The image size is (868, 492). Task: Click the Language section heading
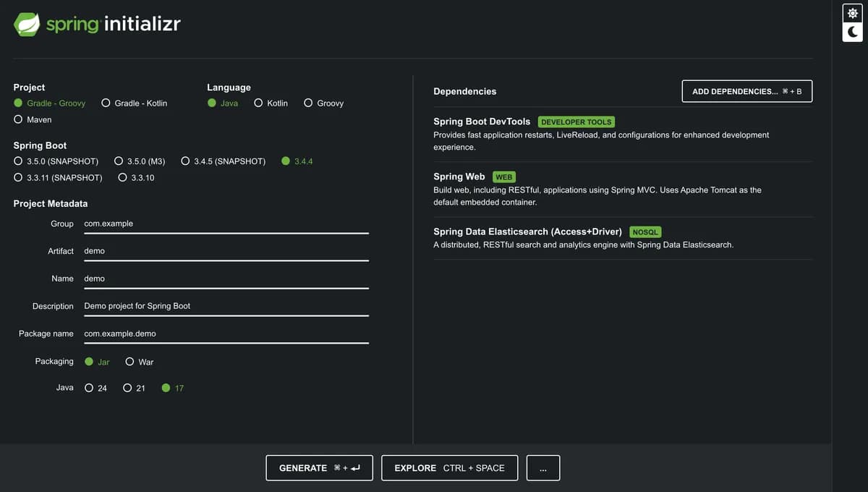[x=229, y=88]
